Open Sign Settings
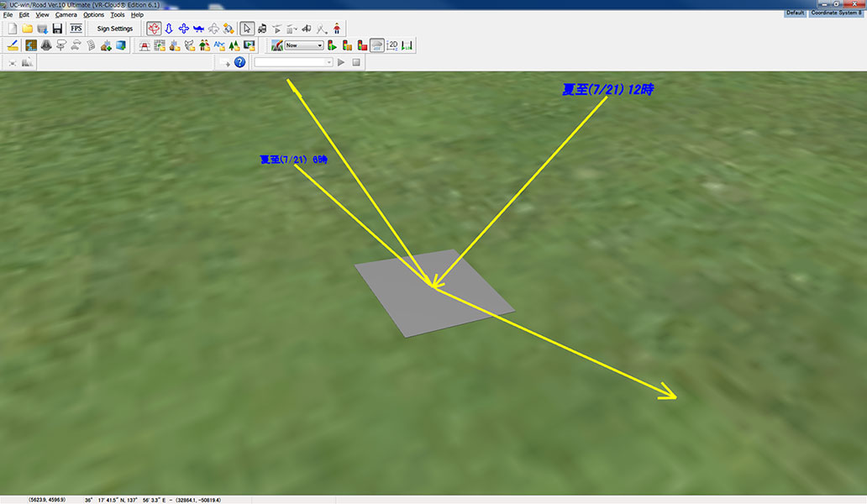Image resolution: width=867 pixels, height=504 pixels. [x=114, y=29]
